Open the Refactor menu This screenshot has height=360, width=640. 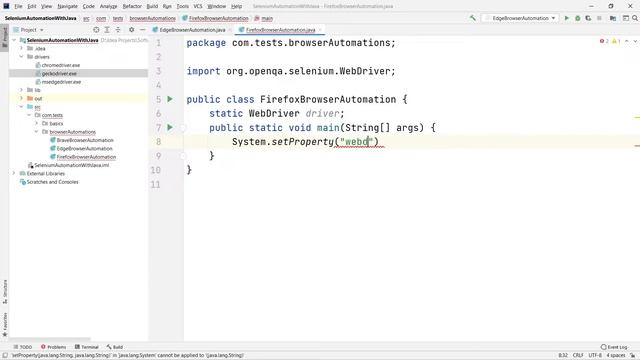(132, 6)
